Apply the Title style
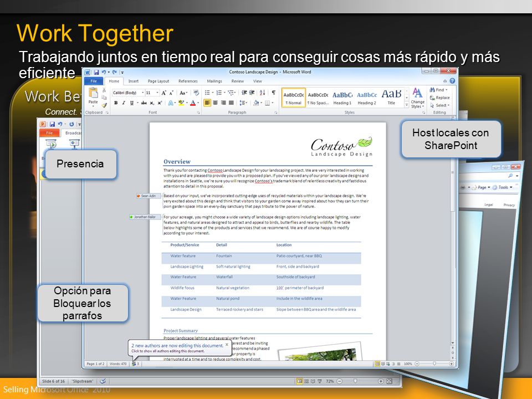The image size is (532, 399). pos(391,98)
